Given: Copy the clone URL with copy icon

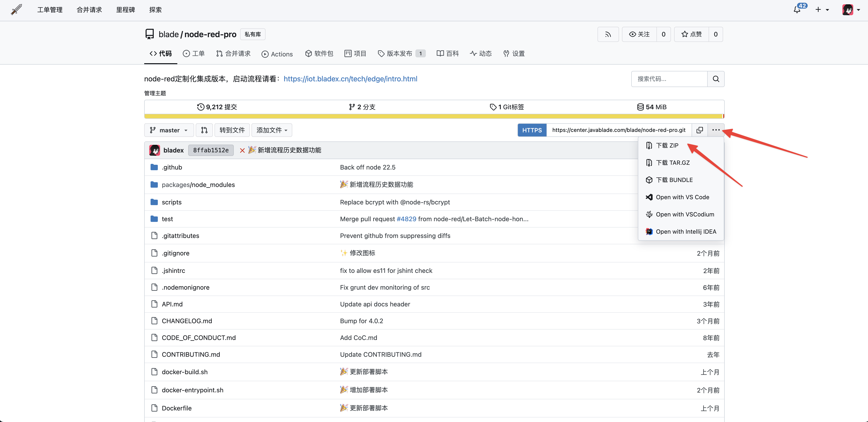Looking at the screenshot, I should click(700, 130).
